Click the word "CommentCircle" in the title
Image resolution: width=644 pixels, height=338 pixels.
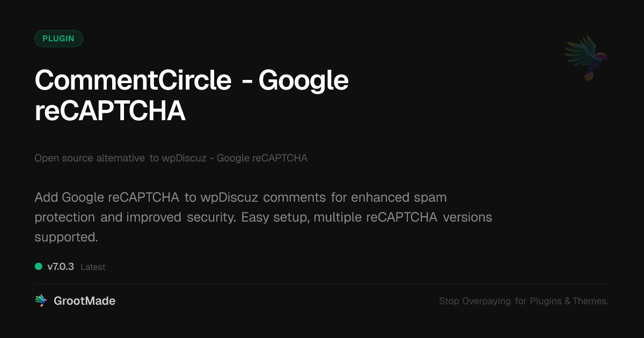(133, 80)
